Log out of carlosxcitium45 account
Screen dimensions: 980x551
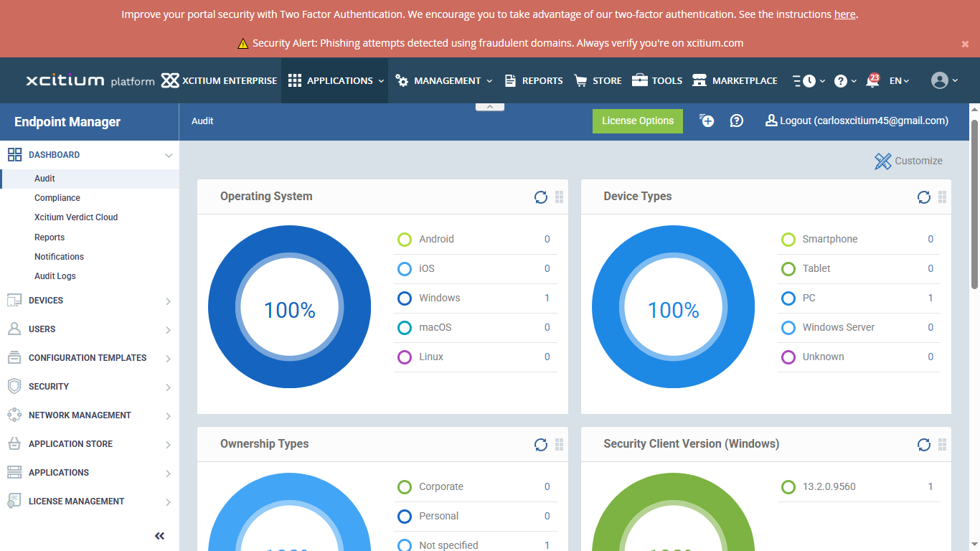click(x=857, y=121)
